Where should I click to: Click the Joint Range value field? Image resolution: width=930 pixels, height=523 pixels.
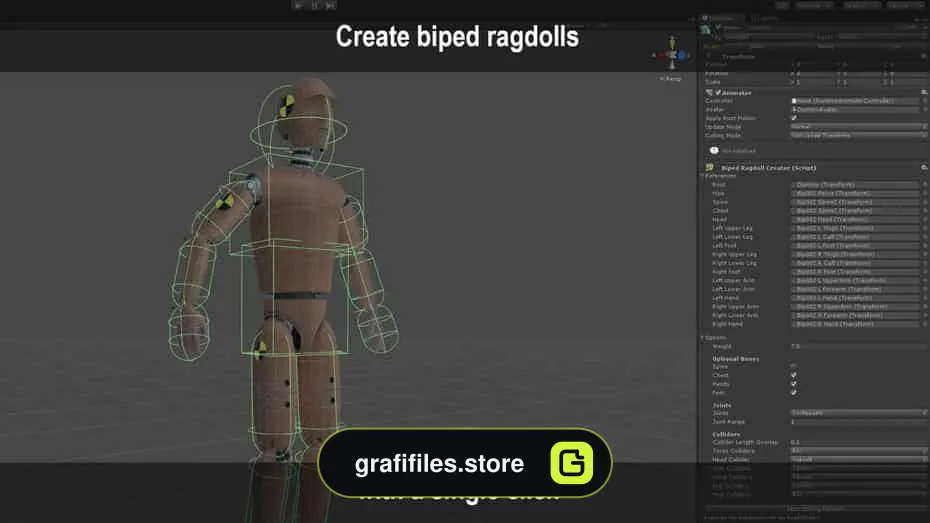(858, 422)
